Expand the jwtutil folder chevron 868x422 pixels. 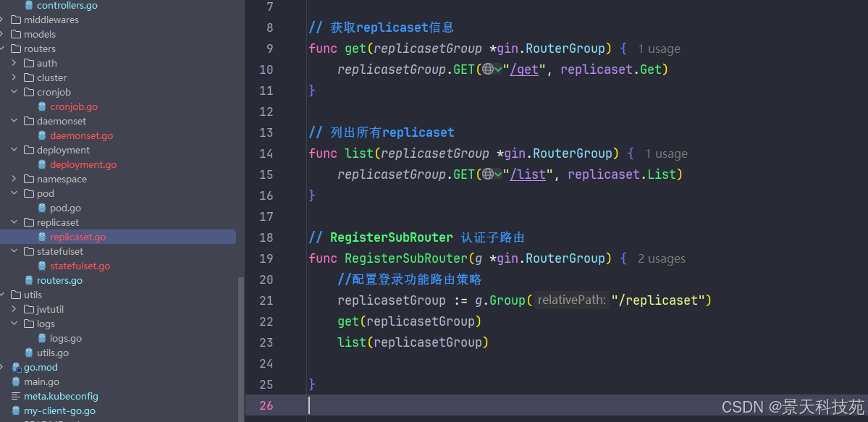click(x=15, y=309)
